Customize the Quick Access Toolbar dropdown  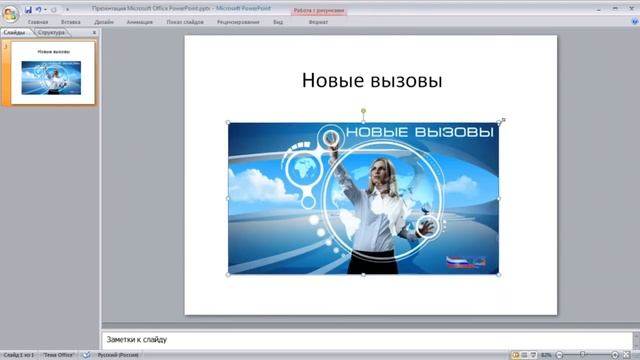pyautogui.click(x=67, y=9)
